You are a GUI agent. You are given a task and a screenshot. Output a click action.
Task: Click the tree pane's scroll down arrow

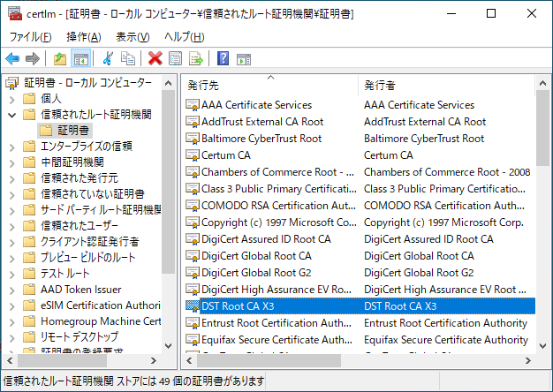169,345
